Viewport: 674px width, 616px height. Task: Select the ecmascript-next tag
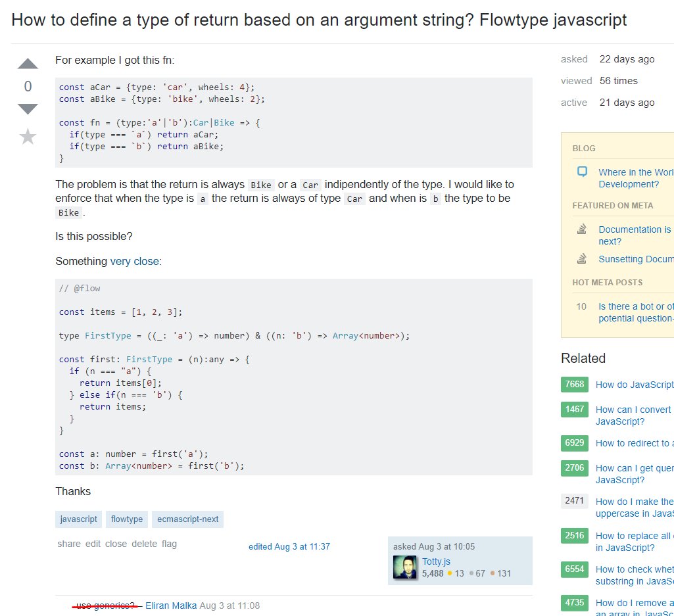[188, 519]
